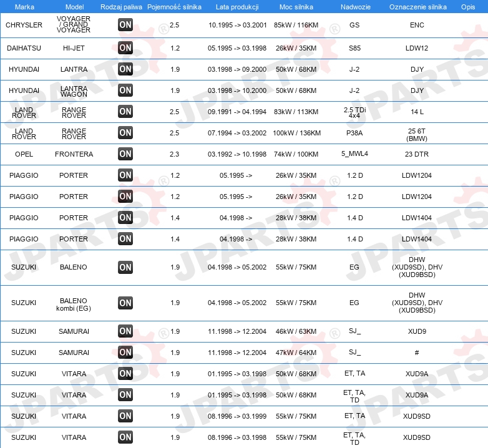The image size is (488, 448).
Task: Select the 25 6T (BMW) engine cell
Action: pyautogui.click(x=417, y=135)
